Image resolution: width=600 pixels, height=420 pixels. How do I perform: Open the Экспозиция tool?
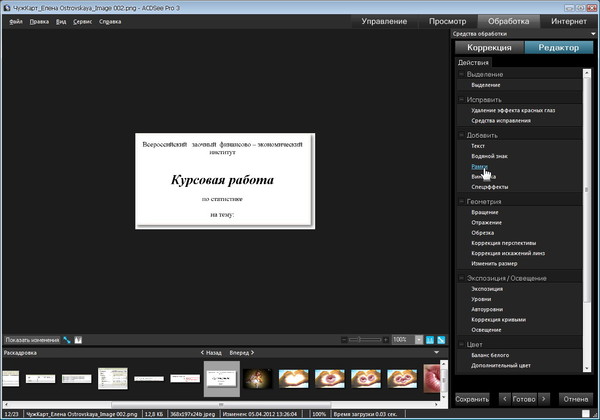point(487,289)
